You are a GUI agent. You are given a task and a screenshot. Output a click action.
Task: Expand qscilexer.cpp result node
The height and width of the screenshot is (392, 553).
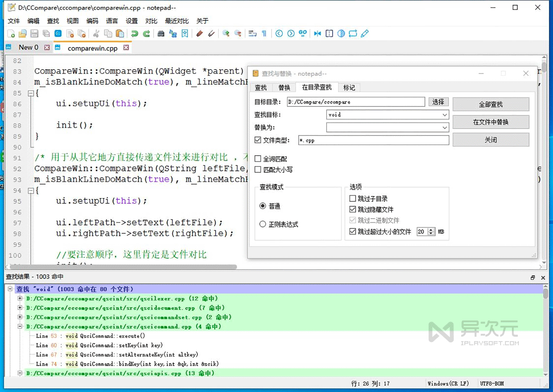(x=20, y=298)
